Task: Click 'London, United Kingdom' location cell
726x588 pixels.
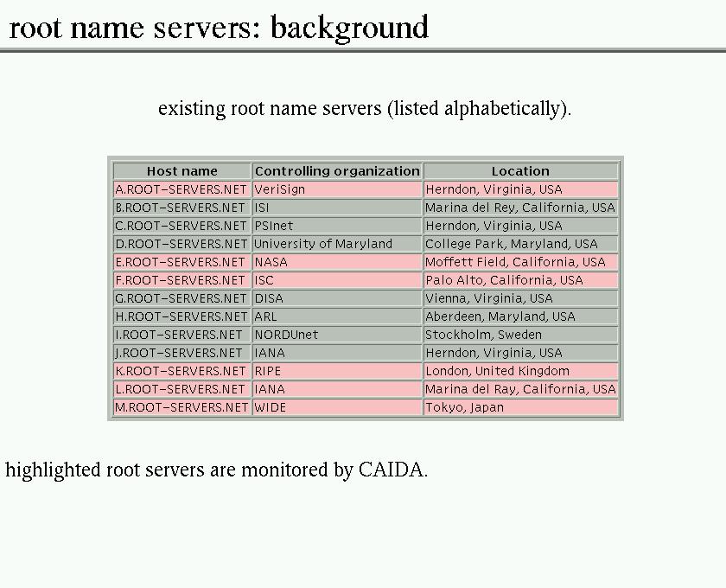Action: pos(521,371)
